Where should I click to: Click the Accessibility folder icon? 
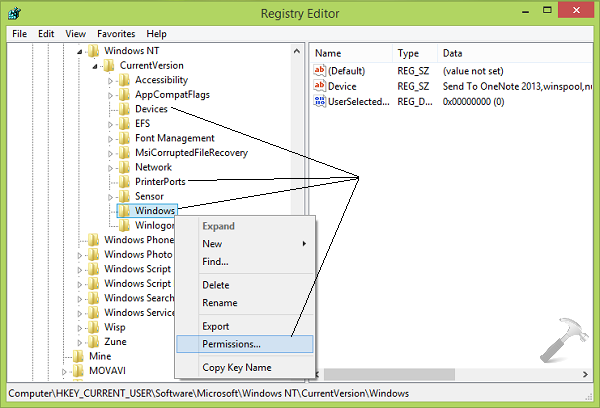click(125, 80)
